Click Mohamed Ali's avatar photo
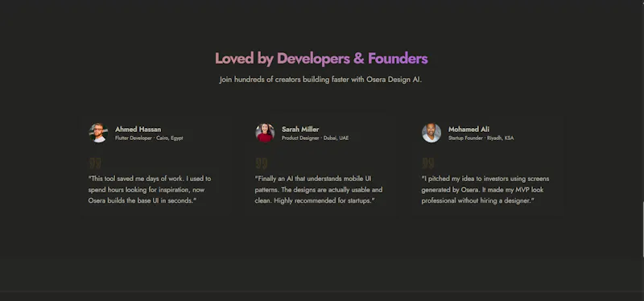644x301 pixels. point(431,133)
